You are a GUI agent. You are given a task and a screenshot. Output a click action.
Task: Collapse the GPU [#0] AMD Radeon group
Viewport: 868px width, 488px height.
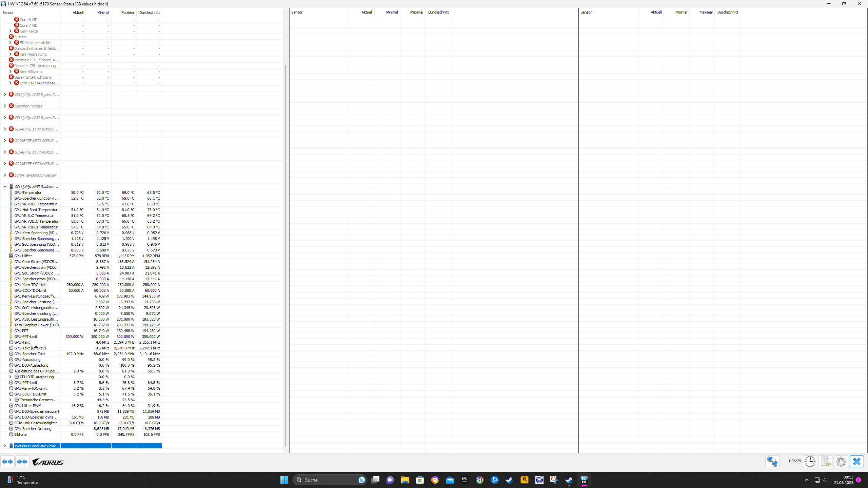tap(5, 187)
